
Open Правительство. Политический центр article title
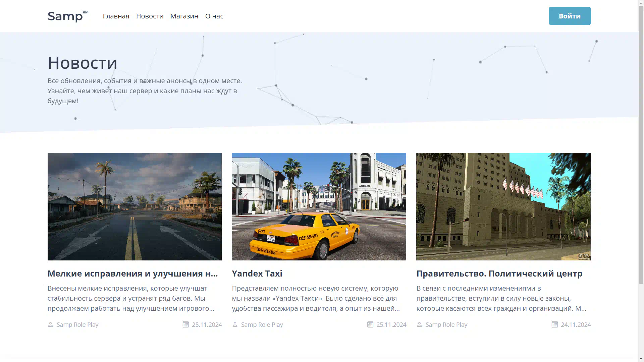click(499, 274)
